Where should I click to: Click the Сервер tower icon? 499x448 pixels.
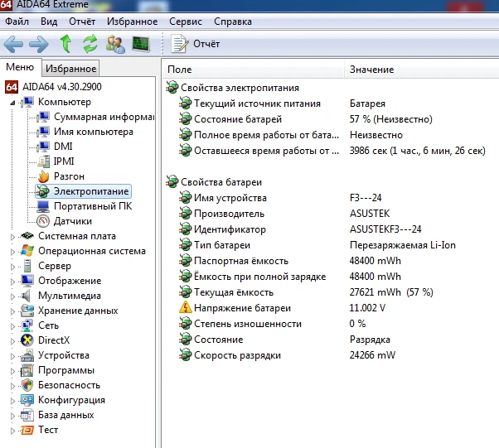pyautogui.click(x=27, y=266)
